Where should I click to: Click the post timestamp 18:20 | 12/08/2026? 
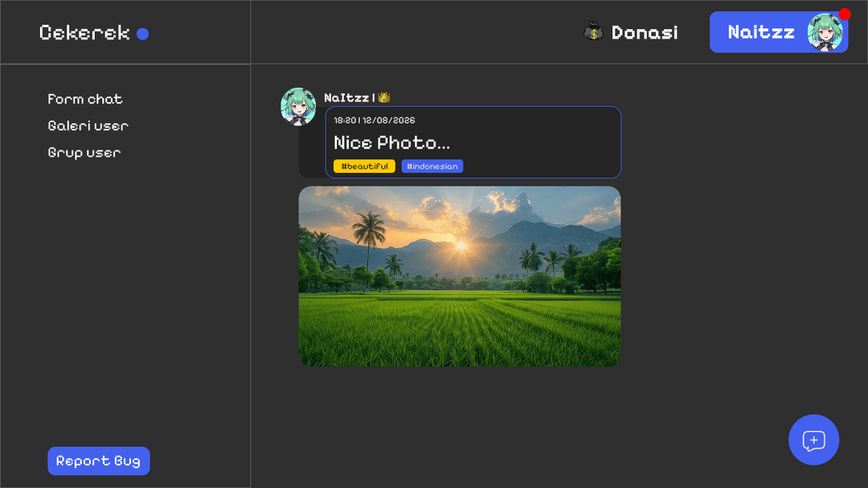click(375, 121)
